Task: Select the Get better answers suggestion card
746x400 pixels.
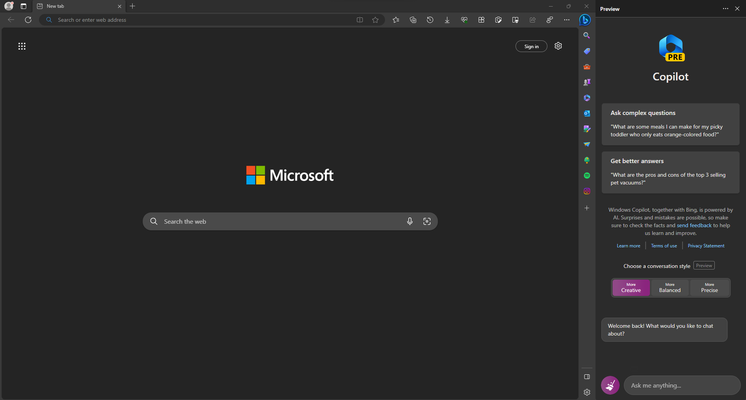Action: [x=670, y=172]
